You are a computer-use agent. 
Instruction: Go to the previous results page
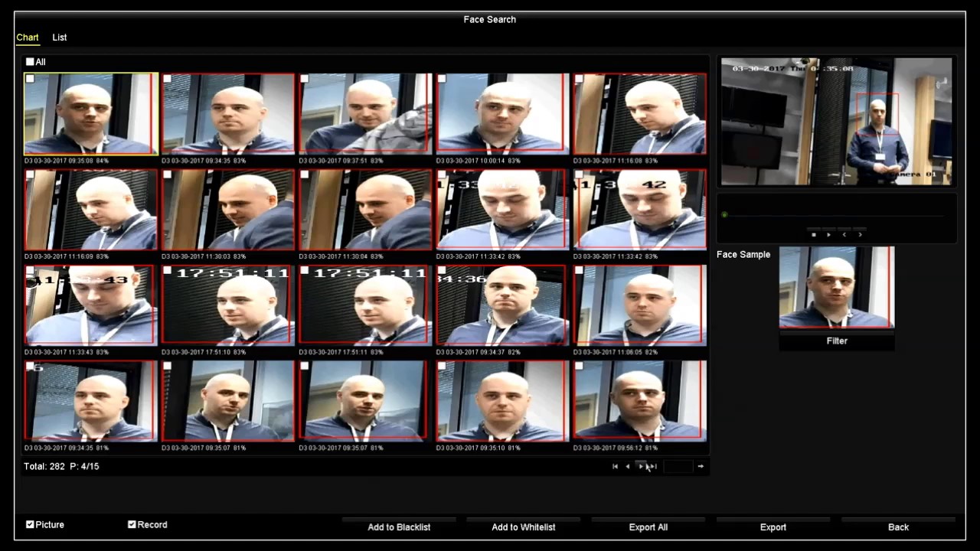click(628, 466)
